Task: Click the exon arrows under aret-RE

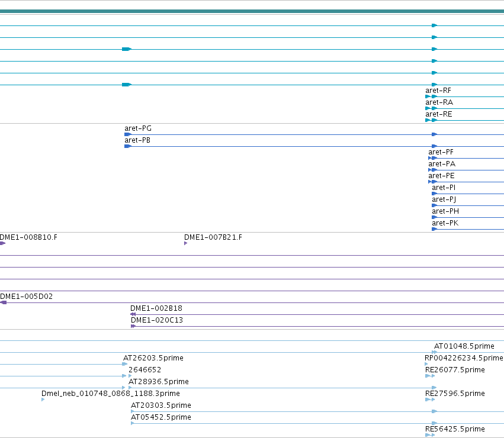Action: pyautogui.click(x=431, y=120)
